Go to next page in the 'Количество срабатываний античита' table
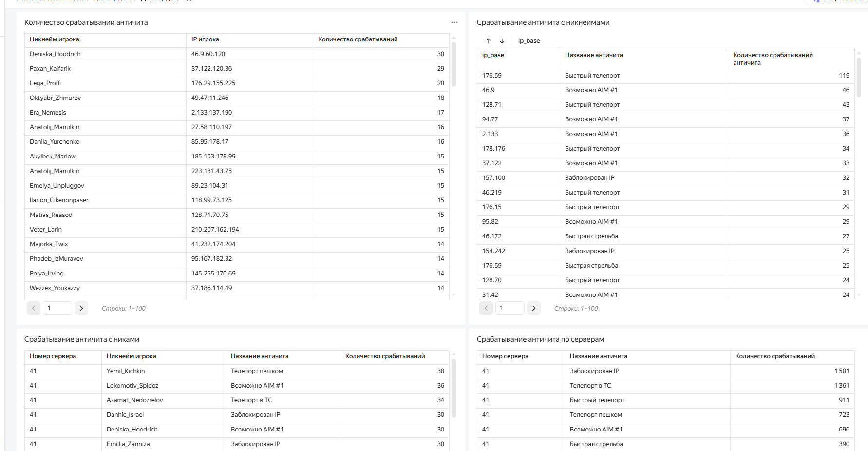This screenshot has height=451, width=868. pos(81,308)
